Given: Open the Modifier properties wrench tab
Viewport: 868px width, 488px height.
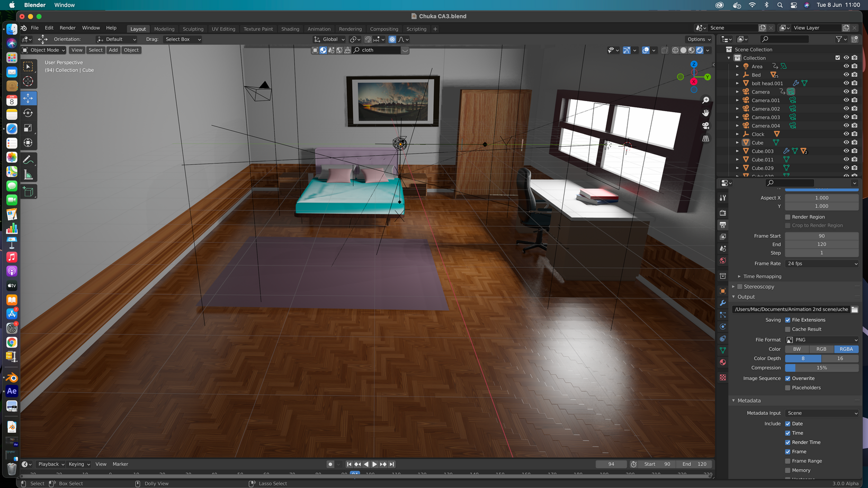Looking at the screenshot, I should (723, 303).
